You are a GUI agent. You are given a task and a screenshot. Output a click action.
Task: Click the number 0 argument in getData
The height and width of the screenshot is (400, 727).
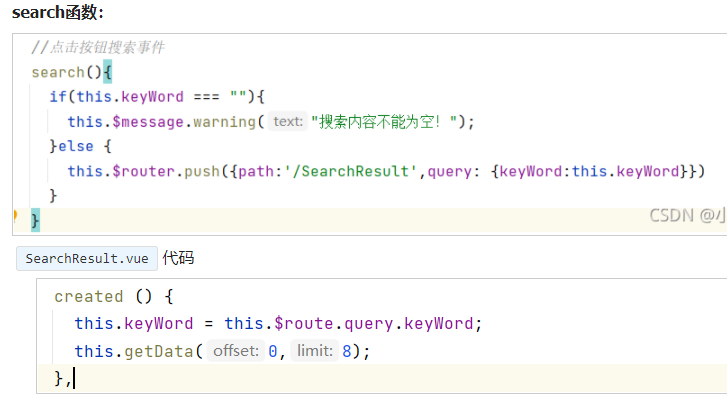[273, 351]
